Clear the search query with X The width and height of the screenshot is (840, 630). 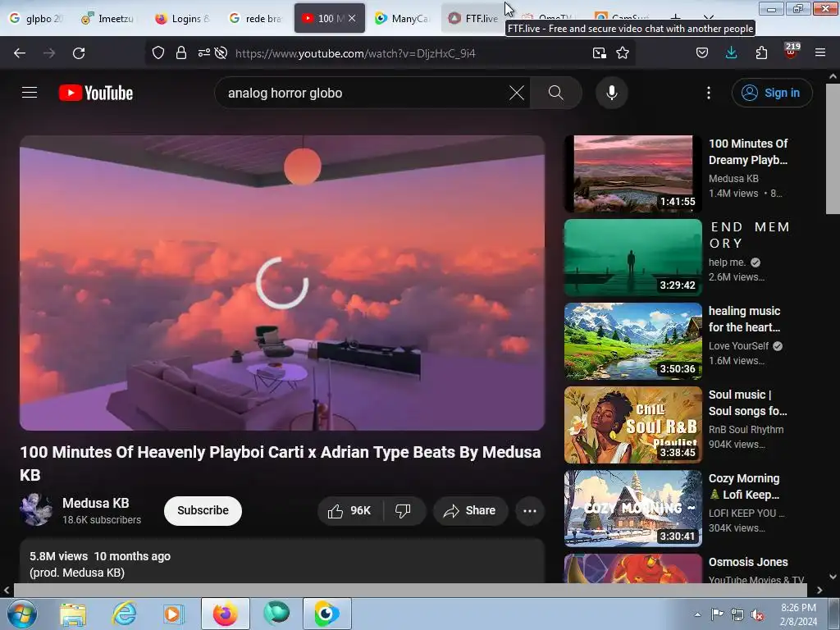[x=517, y=93]
